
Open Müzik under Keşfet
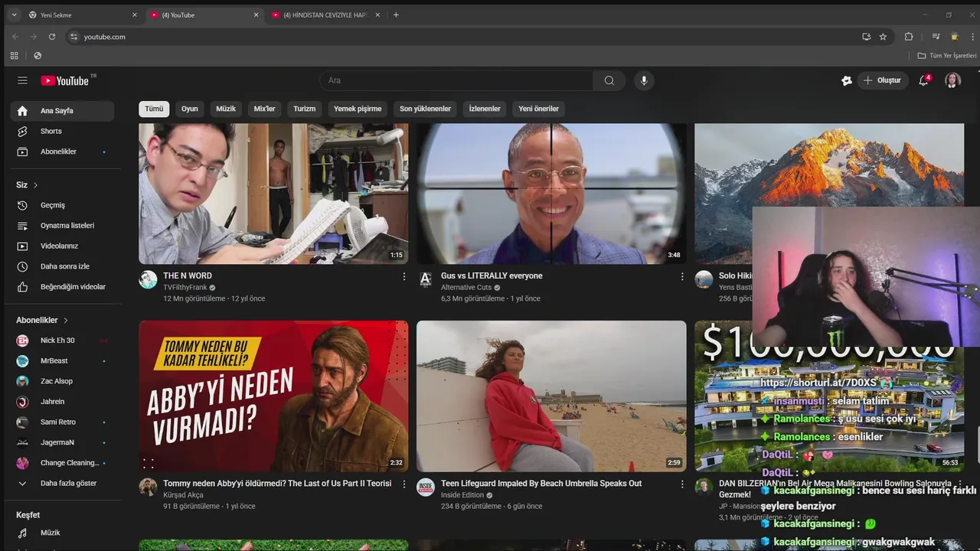point(62,533)
